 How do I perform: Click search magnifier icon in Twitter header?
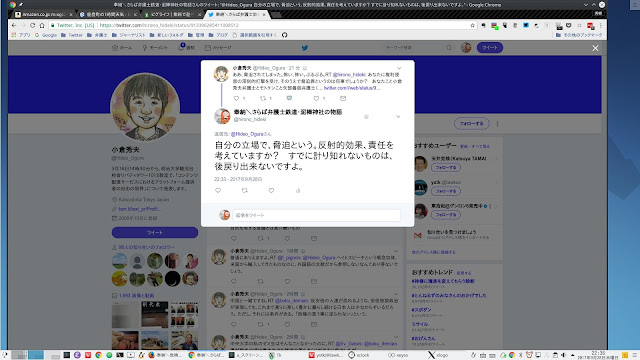click(449, 48)
